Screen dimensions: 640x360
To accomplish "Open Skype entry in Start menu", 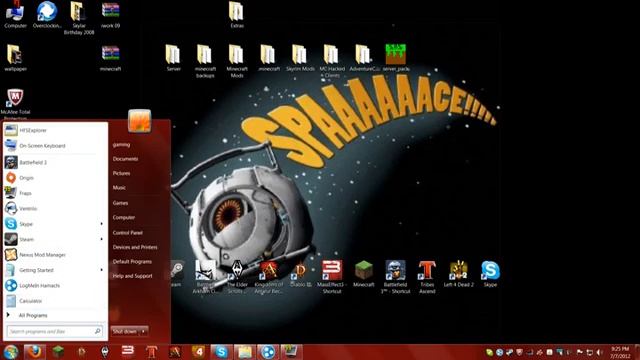I will [x=55, y=224].
